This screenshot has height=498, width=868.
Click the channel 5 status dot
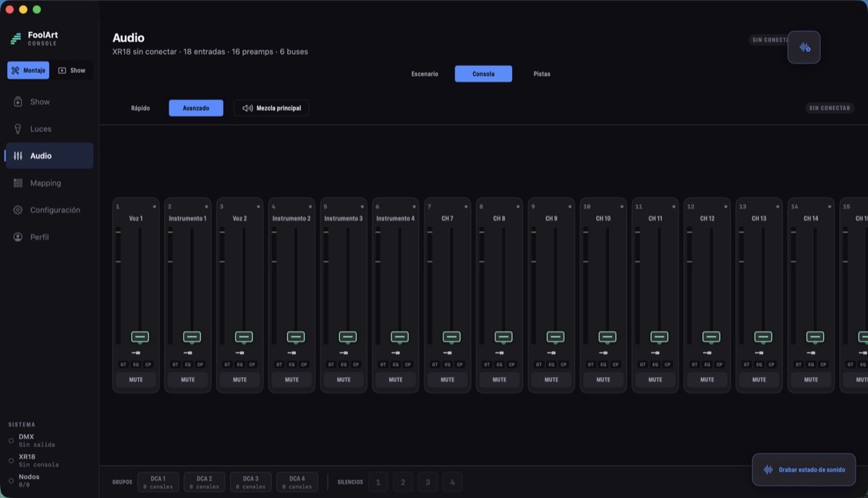coord(362,207)
